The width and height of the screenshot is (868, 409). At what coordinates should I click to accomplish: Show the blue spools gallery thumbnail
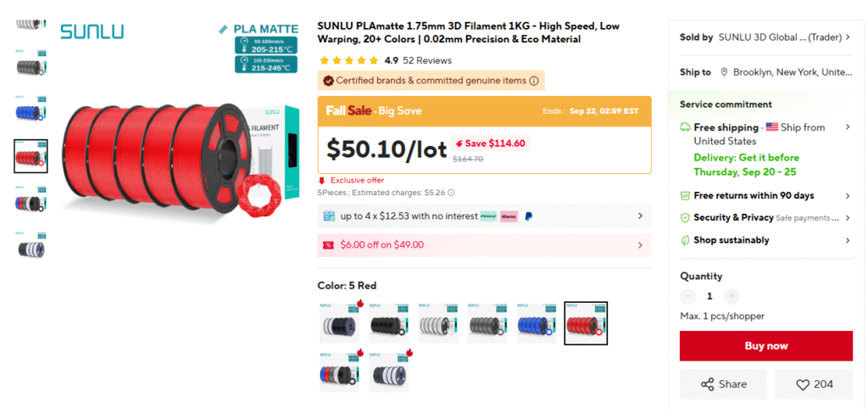31,111
